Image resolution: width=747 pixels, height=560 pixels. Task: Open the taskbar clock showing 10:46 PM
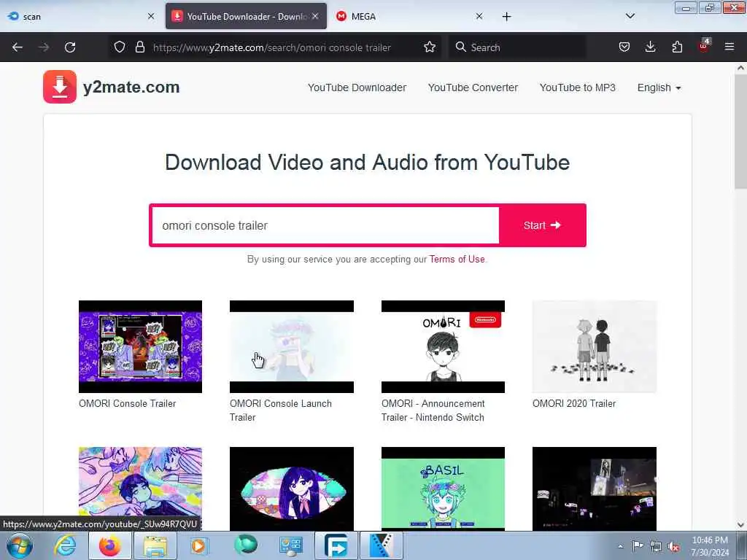[x=710, y=546]
